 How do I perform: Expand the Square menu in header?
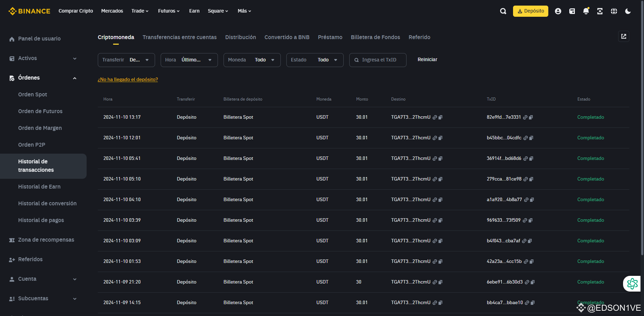(218, 11)
